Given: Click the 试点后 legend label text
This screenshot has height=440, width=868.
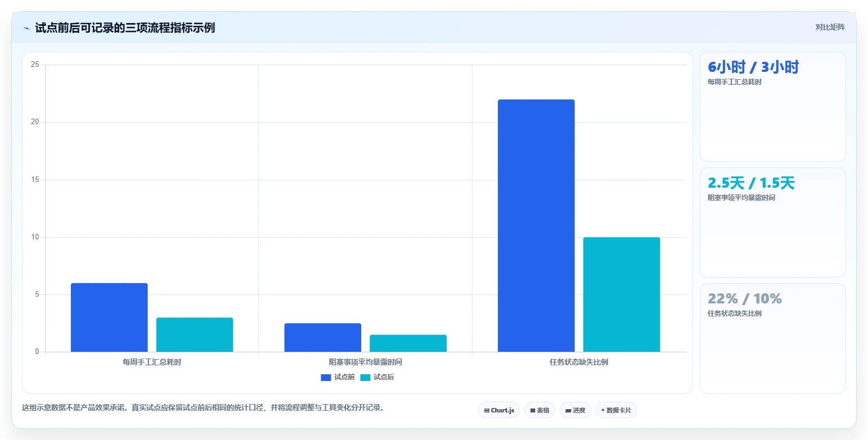Looking at the screenshot, I should click(x=384, y=377).
